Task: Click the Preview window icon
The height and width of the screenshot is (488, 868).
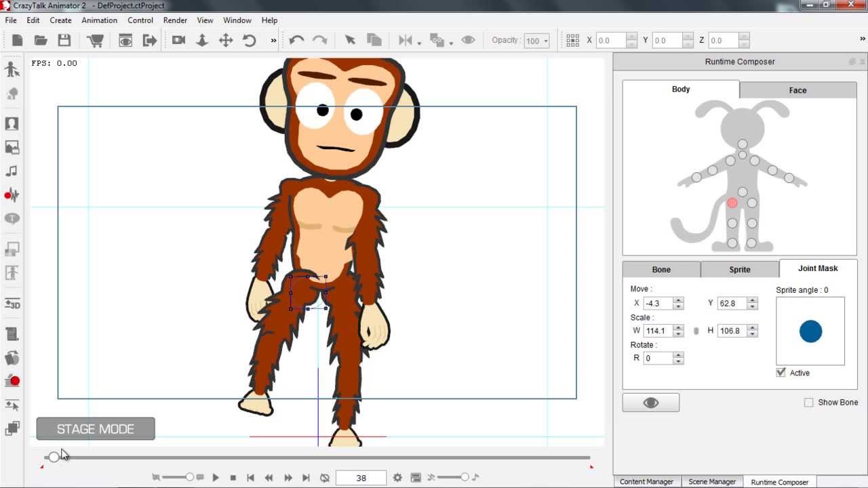Action: pos(125,41)
